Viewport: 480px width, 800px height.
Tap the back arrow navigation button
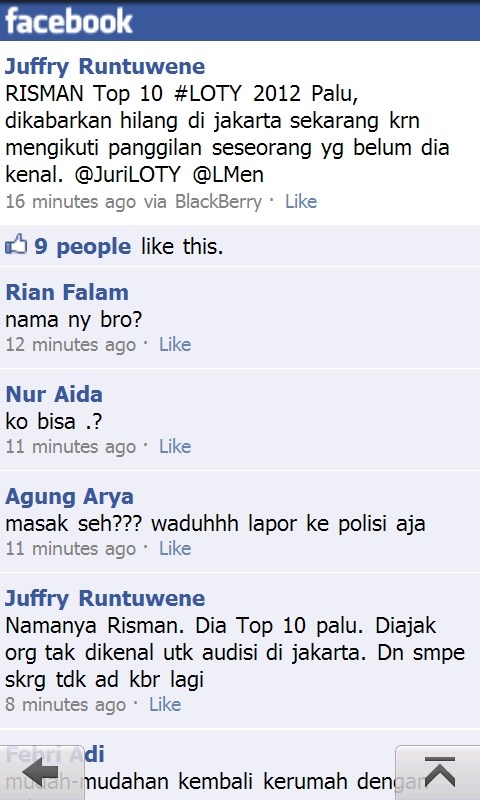pyautogui.click(x=42, y=772)
